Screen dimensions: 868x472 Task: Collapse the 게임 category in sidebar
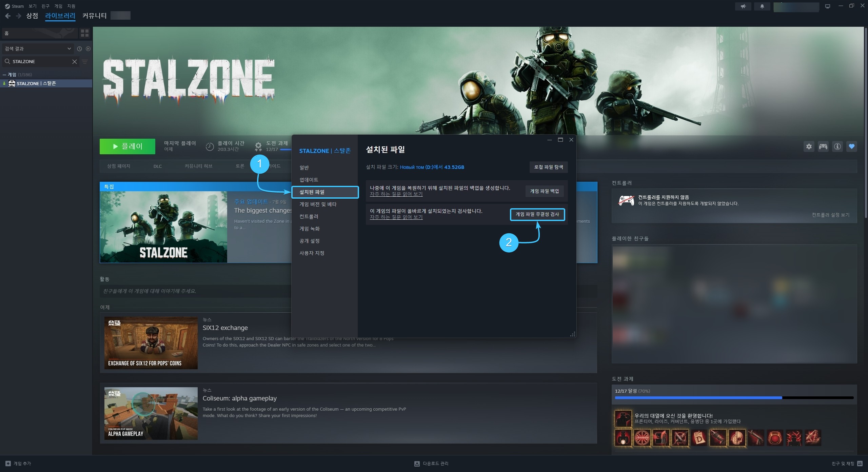coord(4,75)
